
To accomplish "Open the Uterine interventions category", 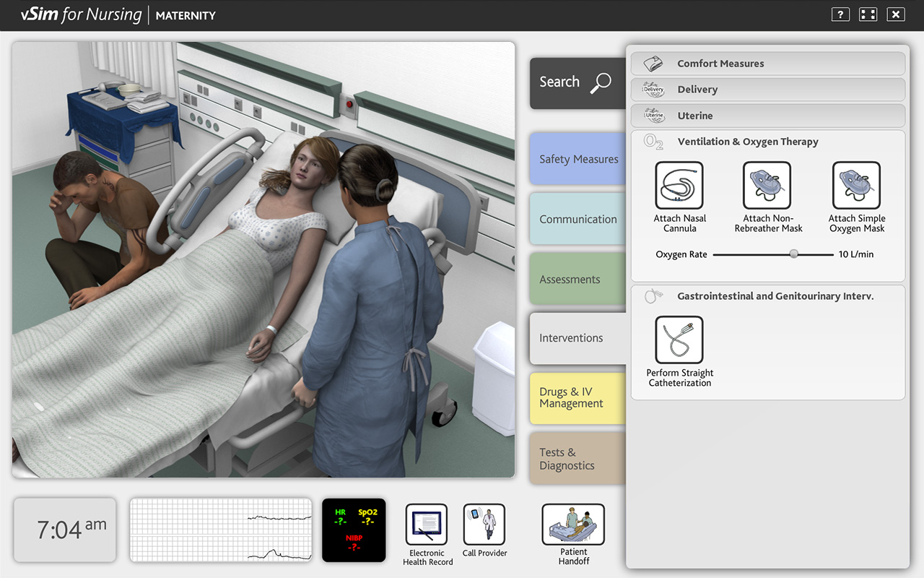I will tap(767, 115).
